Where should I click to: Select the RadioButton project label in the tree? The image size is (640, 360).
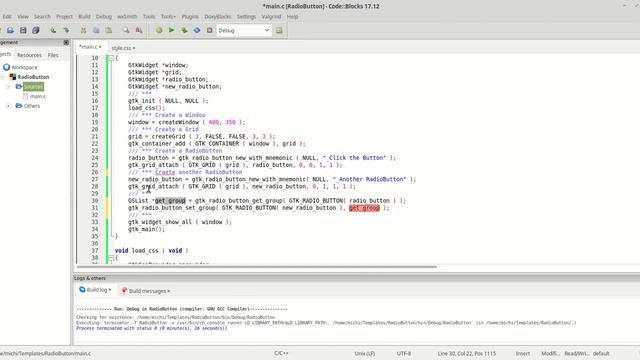coord(33,77)
